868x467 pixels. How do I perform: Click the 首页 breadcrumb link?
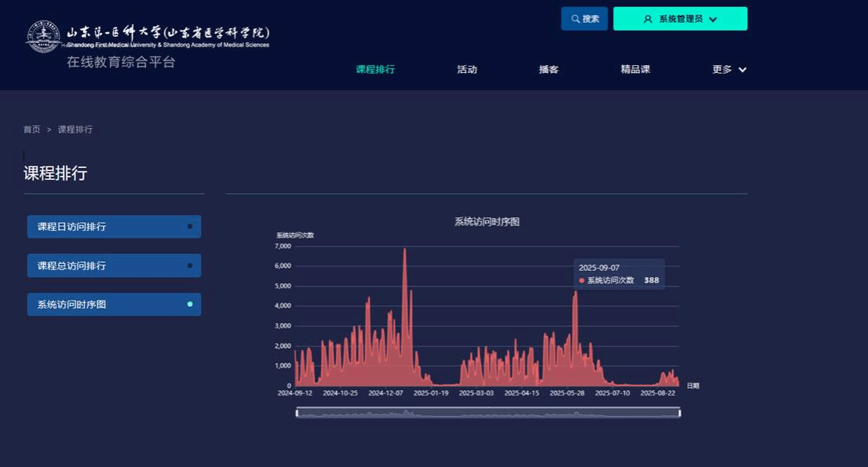tap(32, 130)
